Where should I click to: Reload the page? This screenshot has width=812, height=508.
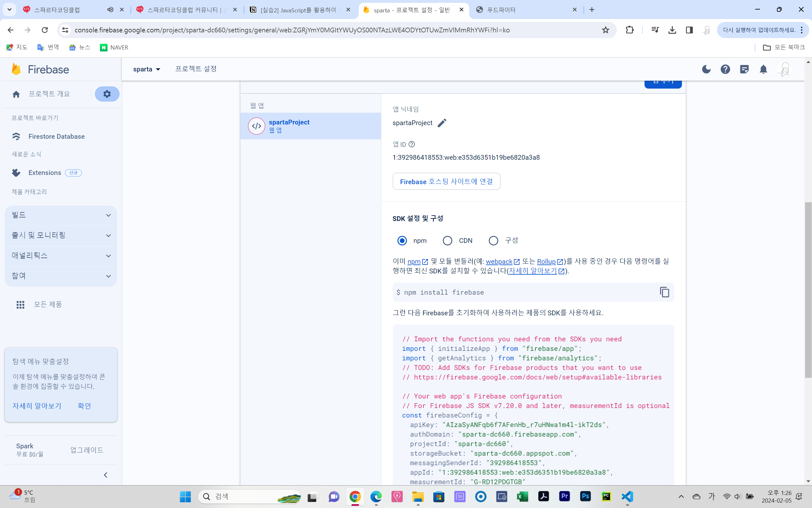(45, 30)
